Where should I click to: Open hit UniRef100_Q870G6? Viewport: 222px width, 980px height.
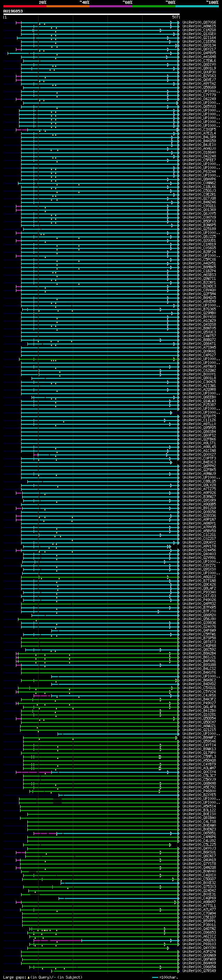click(199, 23)
